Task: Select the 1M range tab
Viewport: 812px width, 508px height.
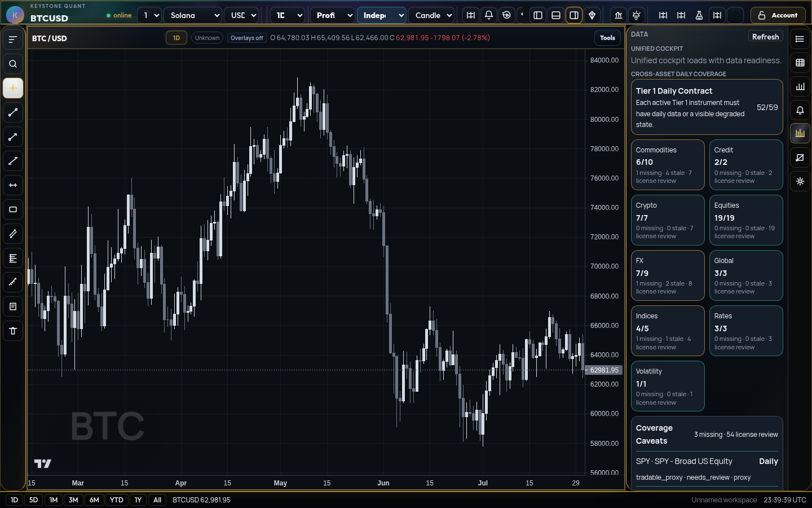Action: pyautogui.click(x=54, y=500)
